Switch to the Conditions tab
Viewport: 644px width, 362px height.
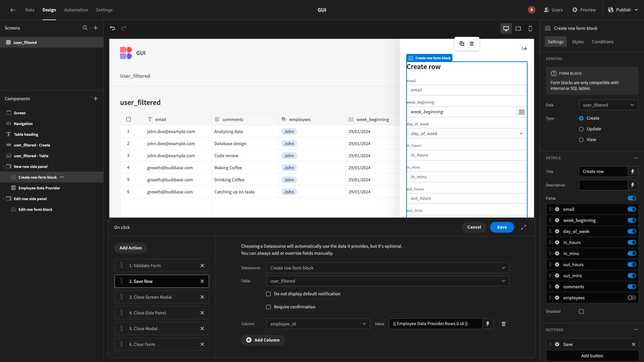click(x=603, y=42)
